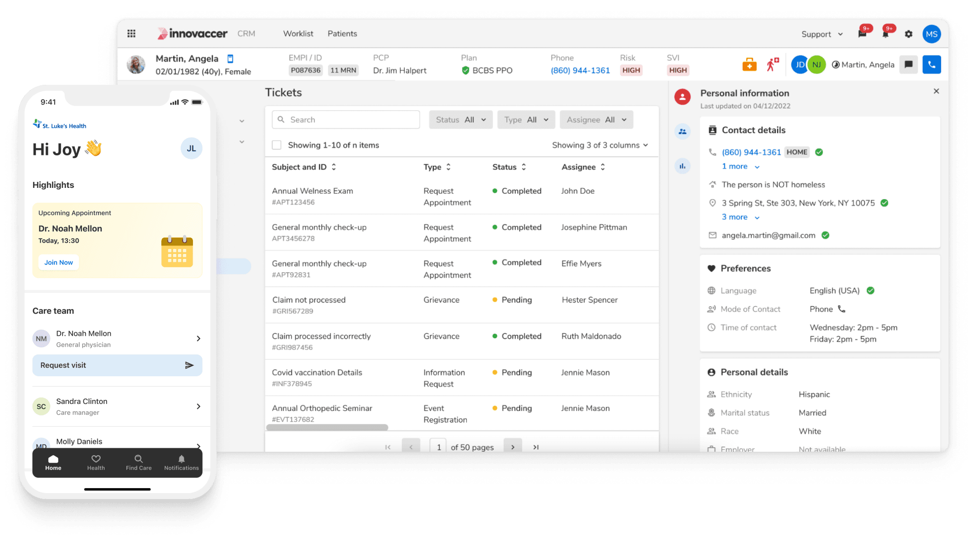The image size is (980, 539).
Task: Tap Find Care in phone bottom navigation
Action: point(139,463)
